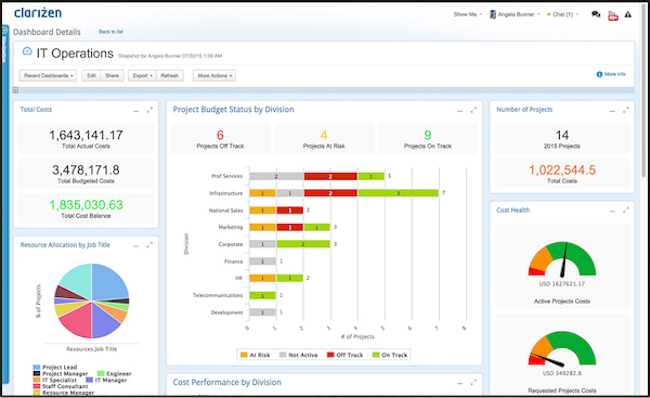
Task: Click the More info link
Action: point(615,74)
